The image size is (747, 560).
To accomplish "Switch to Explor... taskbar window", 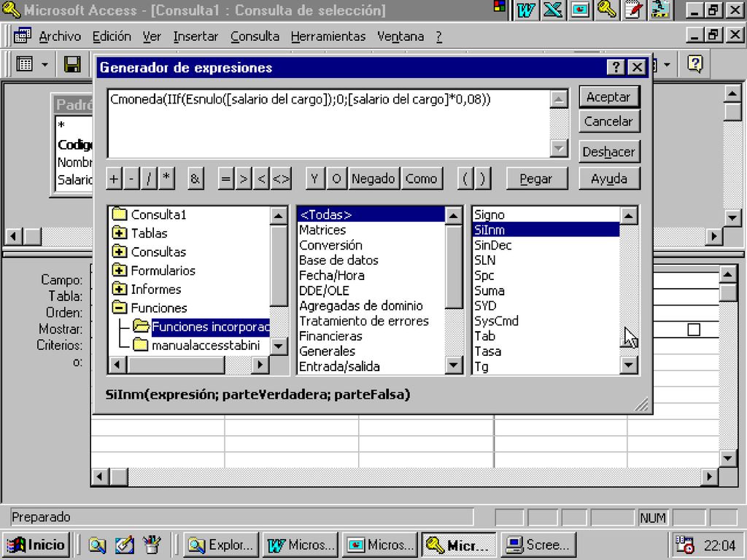I will [x=221, y=545].
